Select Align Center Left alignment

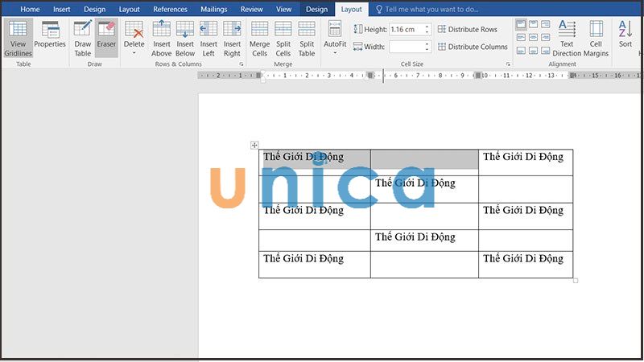tap(521, 38)
